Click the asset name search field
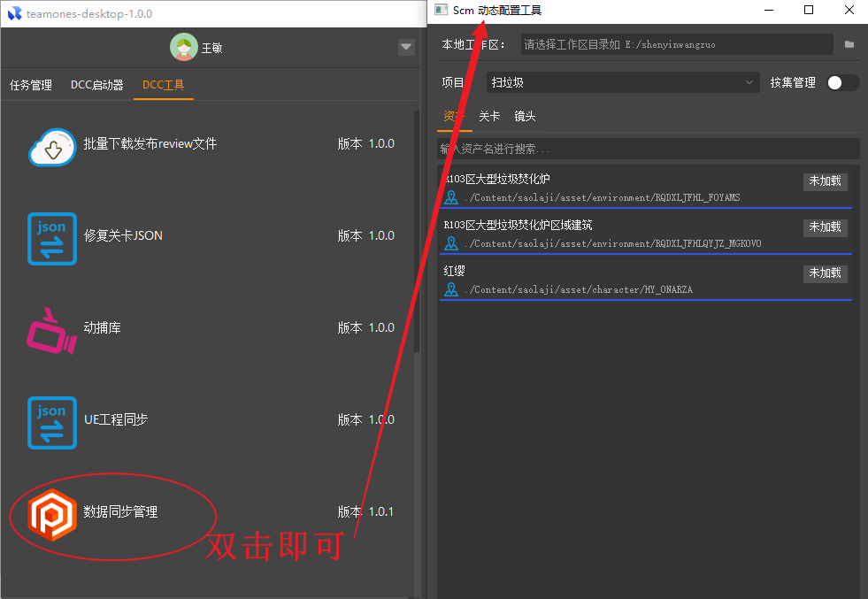 (649, 149)
